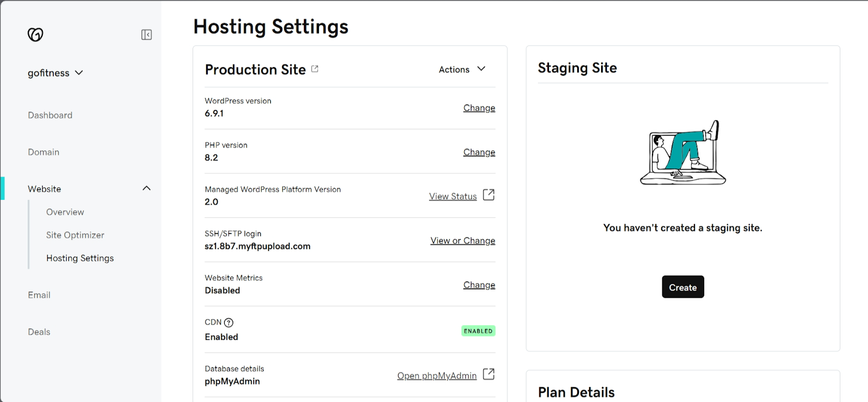This screenshot has height=402, width=868.
Task: Open the Domain sidebar item
Action: [43, 152]
